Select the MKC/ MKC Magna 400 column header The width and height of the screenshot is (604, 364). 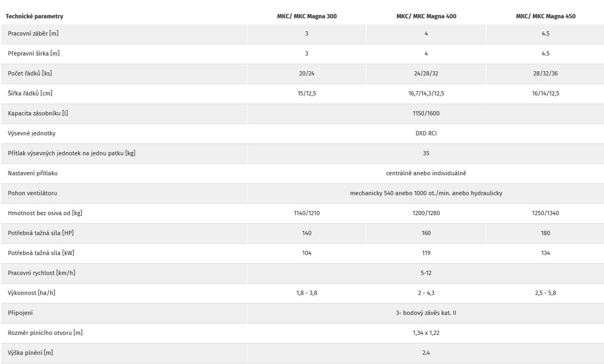click(x=426, y=16)
